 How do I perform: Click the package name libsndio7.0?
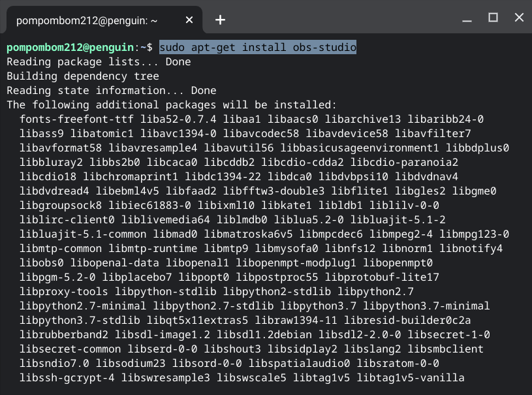point(54,364)
